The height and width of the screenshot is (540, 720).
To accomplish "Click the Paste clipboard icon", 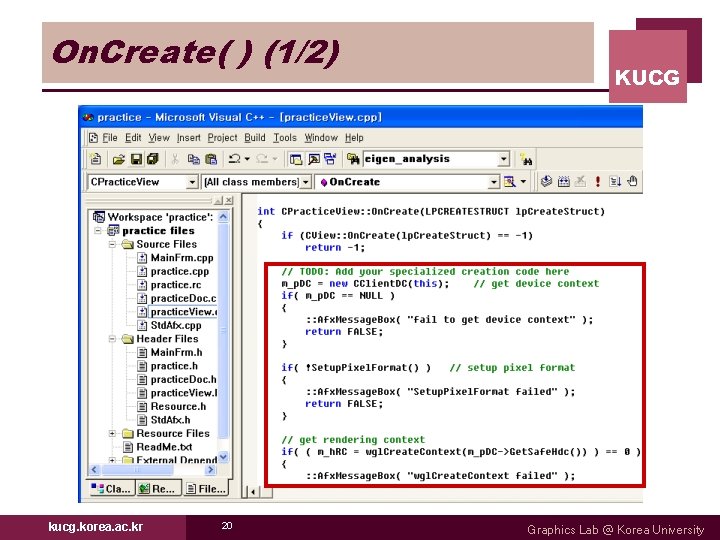I will (x=211, y=159).
